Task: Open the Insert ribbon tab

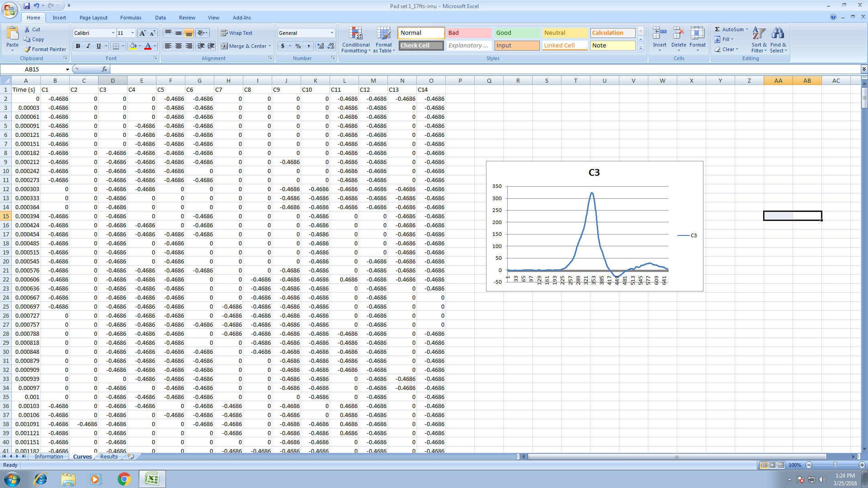Action: tap(59, 18)
